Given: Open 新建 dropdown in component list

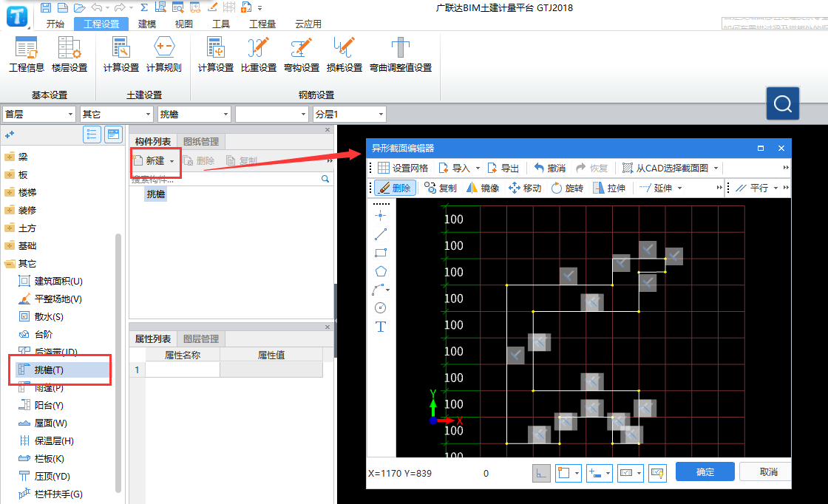Looking at the screenshot, I should (172, 161).
